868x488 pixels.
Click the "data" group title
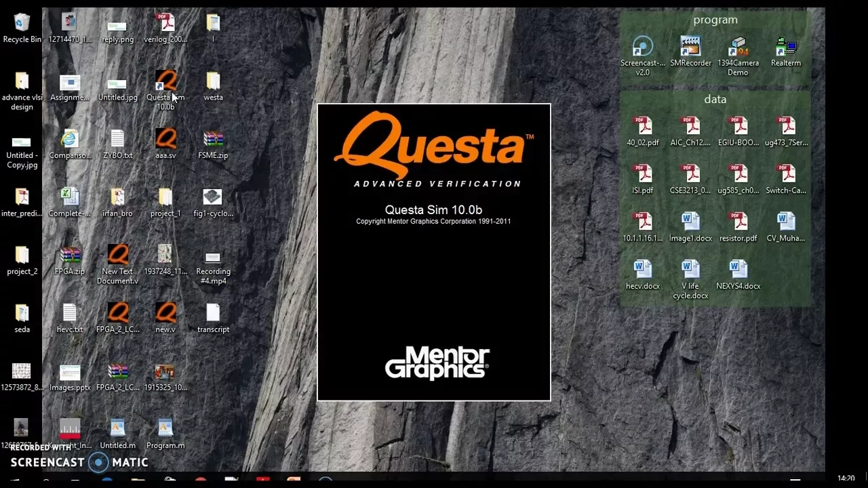(x=715, y=100)
